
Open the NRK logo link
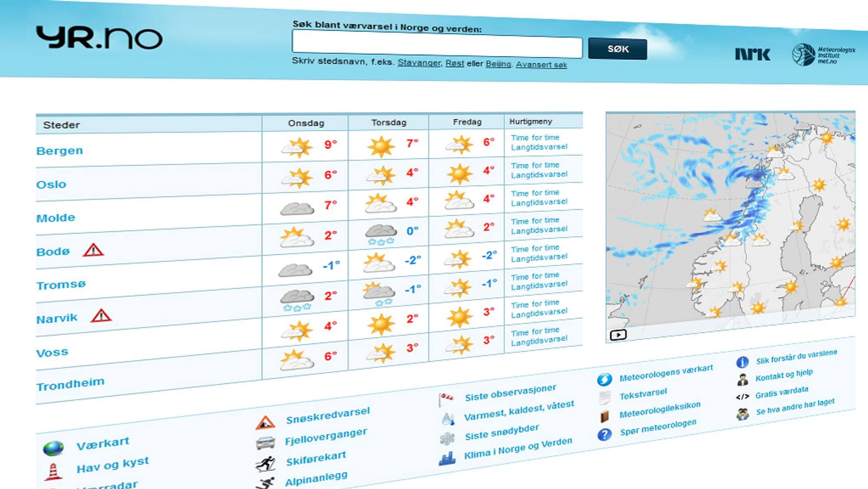pos(753,54)
